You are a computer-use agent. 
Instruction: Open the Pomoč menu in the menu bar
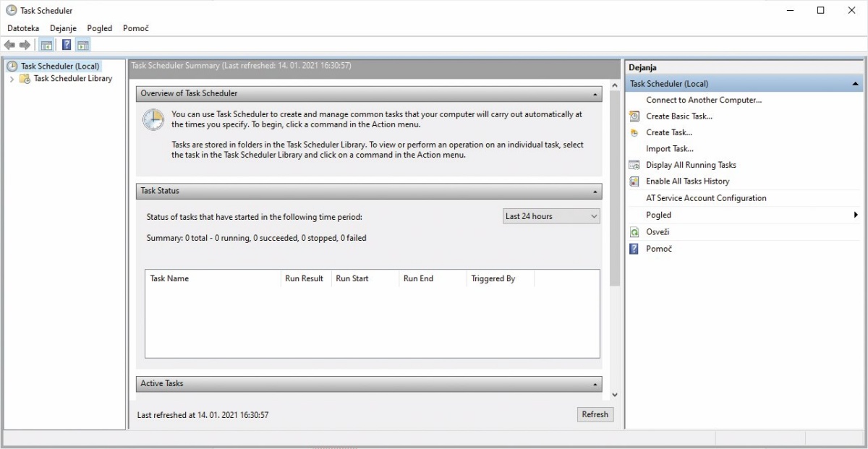coord(136,28)
